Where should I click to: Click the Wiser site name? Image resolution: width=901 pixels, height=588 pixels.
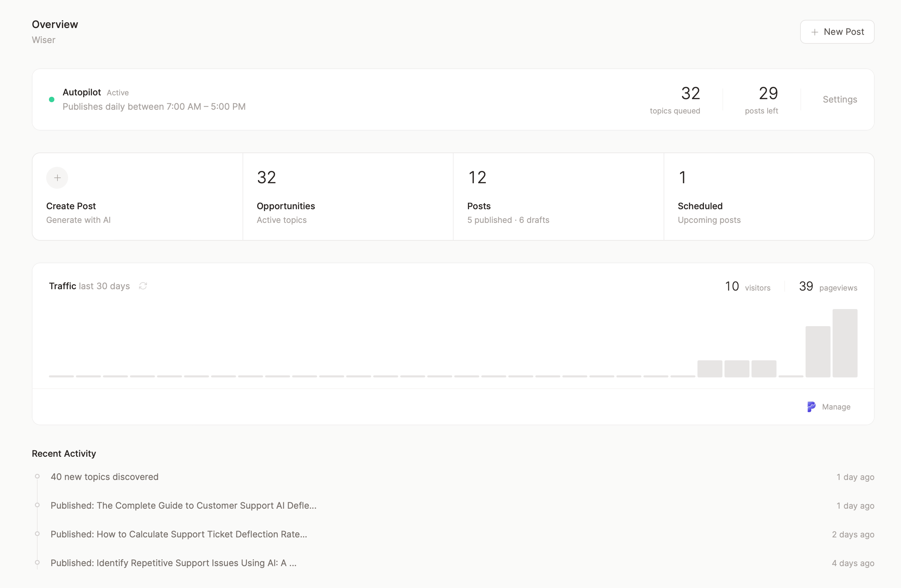(43, 40)
